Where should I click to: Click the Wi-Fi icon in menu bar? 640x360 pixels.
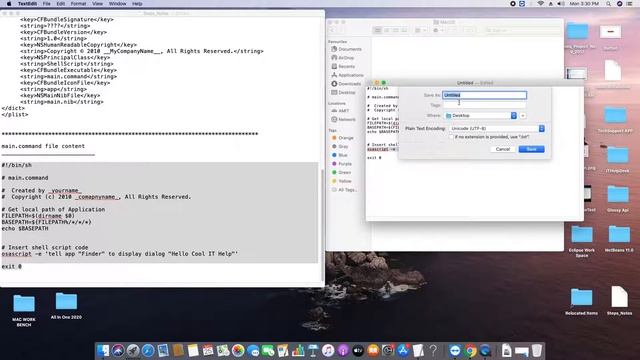pos(541,4)
